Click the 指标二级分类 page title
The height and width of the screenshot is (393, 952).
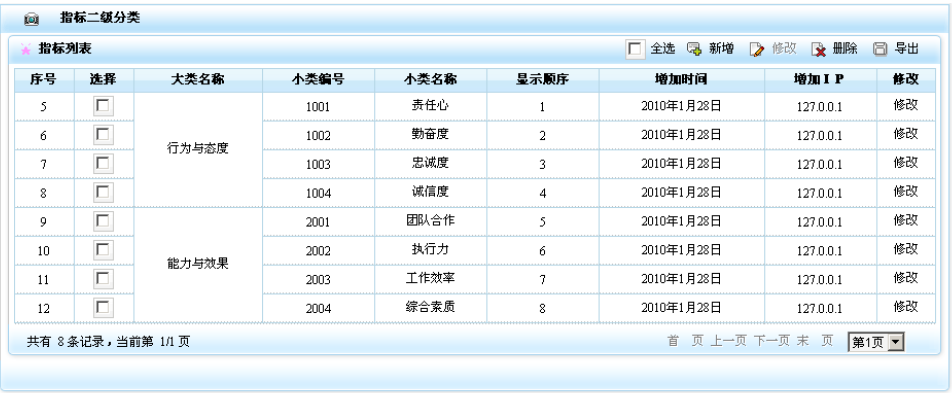[100, 18]
